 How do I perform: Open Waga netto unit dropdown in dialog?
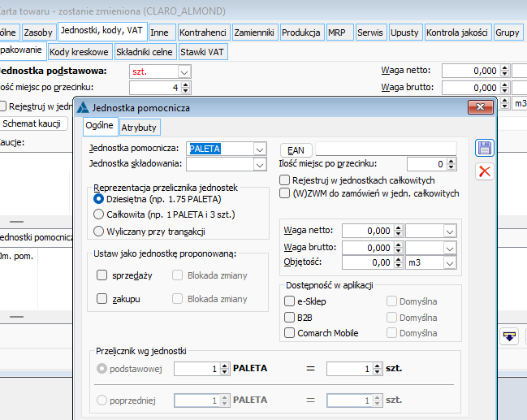[x=450, y=231]
